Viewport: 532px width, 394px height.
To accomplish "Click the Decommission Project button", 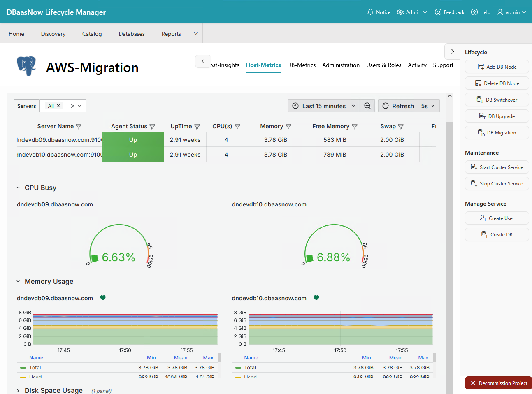I will coord(499,383).
